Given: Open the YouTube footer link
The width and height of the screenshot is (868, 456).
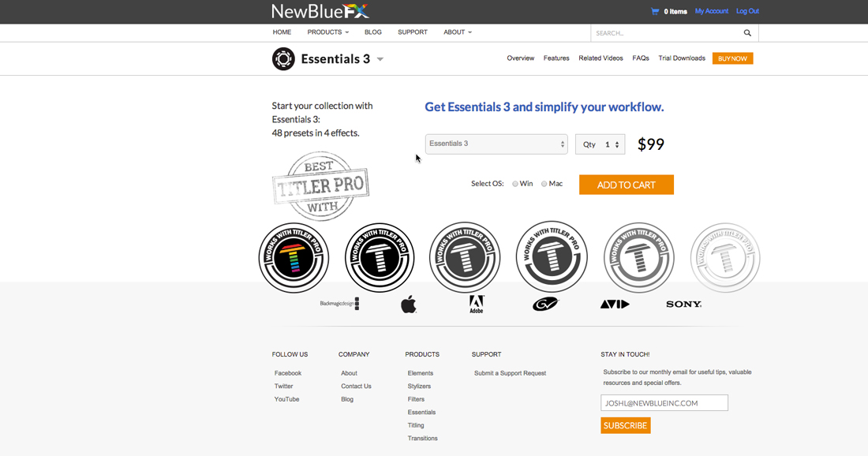Looking at the screenshot, I should point(286,399).
